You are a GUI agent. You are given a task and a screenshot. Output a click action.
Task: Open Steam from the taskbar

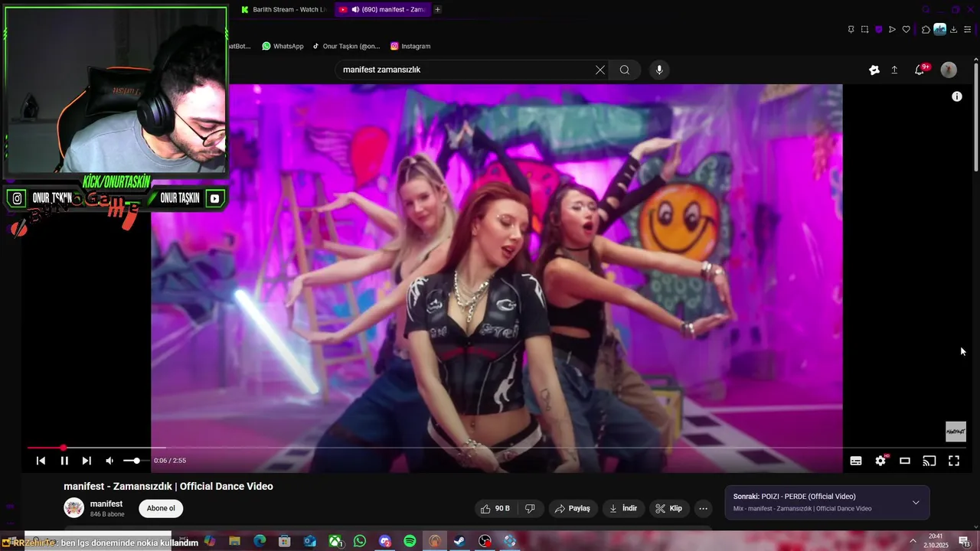(459, 541)
